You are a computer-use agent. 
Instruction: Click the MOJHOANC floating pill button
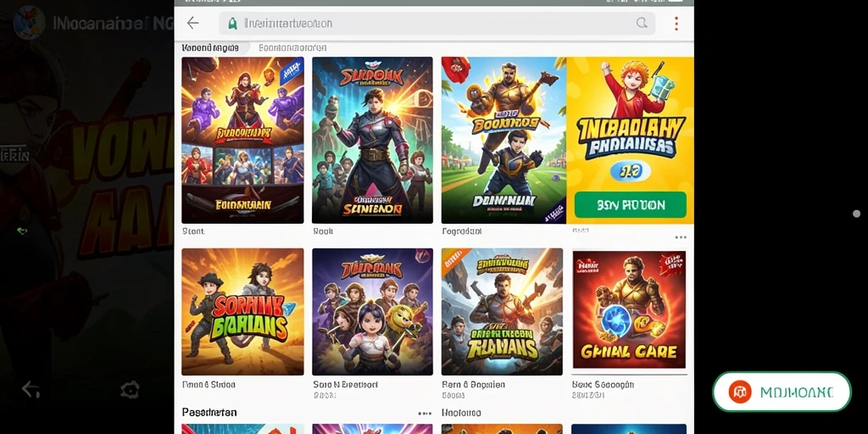(782, 392)
